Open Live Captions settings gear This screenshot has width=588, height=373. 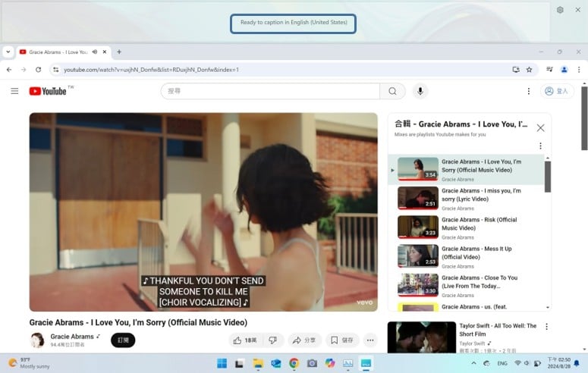coord(560,10)
